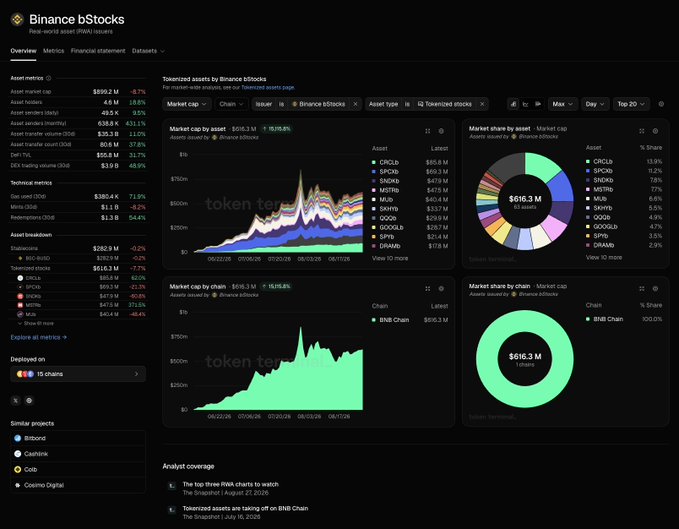Toggle GOOGLb series in Market cap by asset legend
679x529 pixels.
tap(410, 227)
